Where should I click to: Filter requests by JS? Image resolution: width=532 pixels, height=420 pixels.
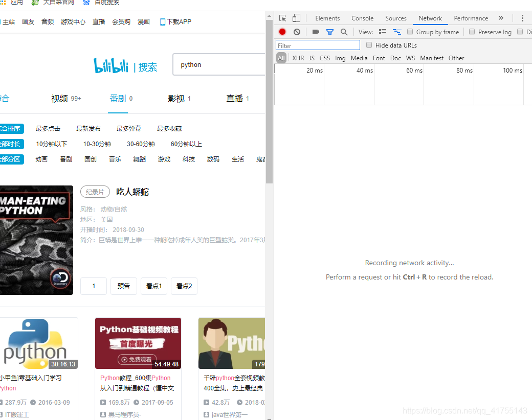[312, 58]
